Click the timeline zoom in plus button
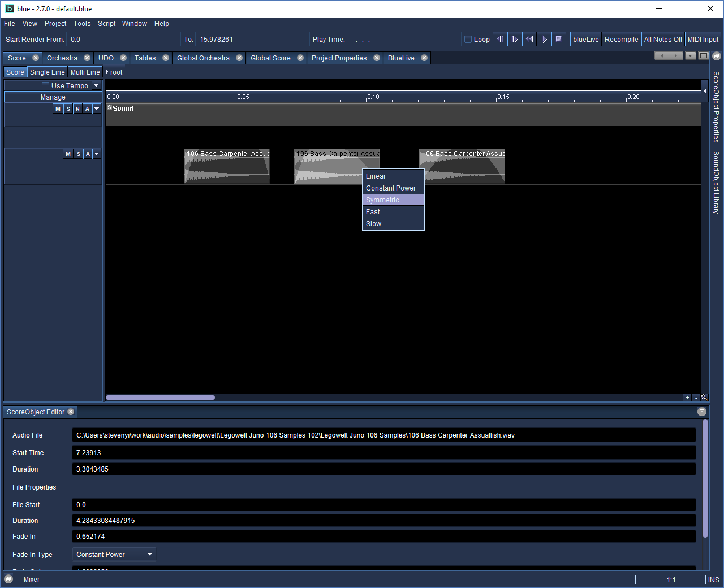 687,398
